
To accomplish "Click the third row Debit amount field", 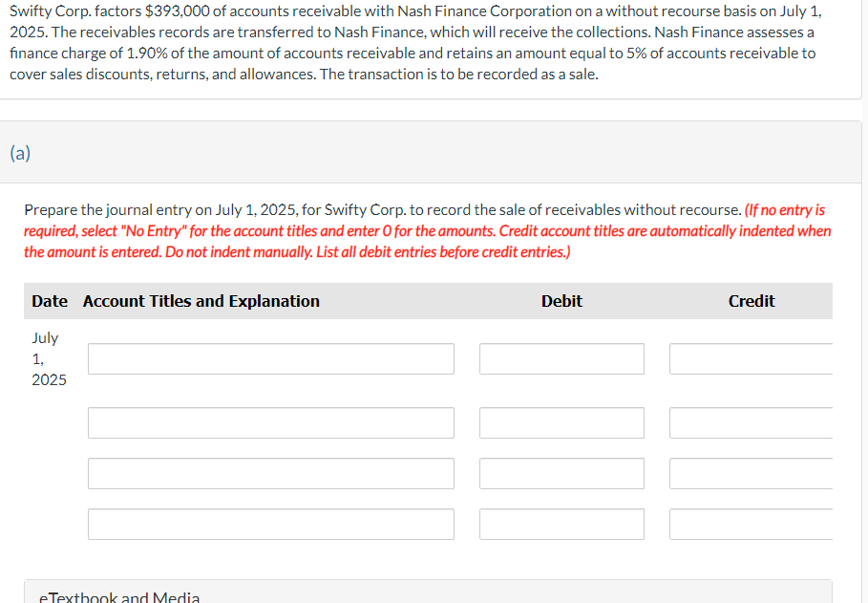I will [x=561, y=473].
